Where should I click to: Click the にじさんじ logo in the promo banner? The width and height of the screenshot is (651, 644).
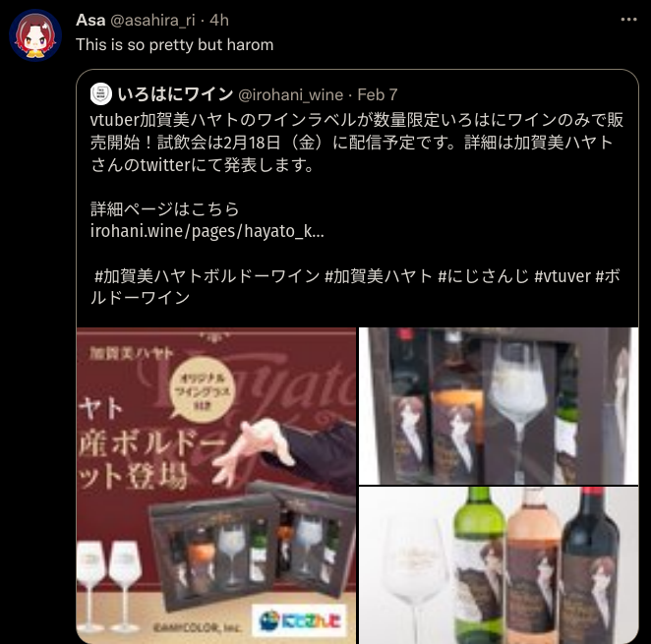tap(299, 620)
